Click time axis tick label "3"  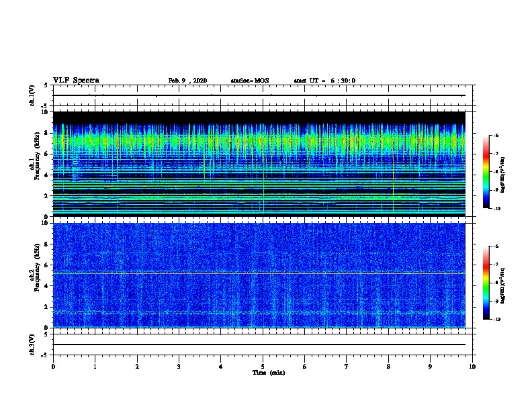click(x=179, y=367)
